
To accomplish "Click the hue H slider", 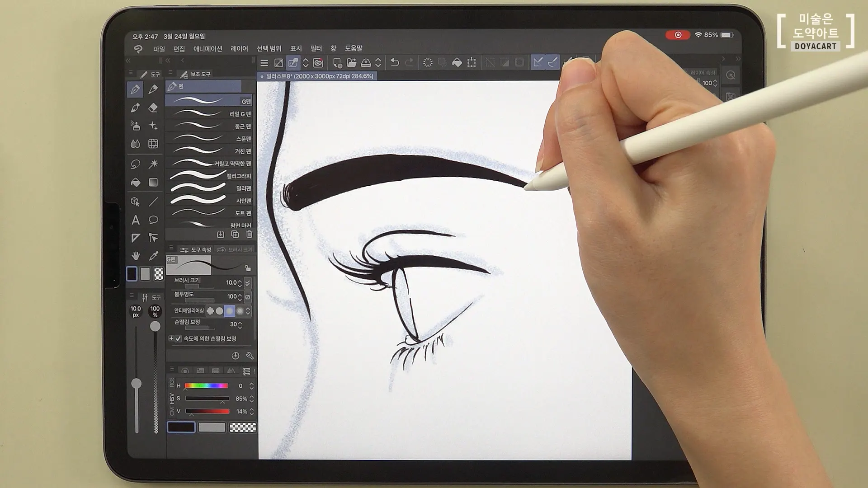I will (206, 386).
